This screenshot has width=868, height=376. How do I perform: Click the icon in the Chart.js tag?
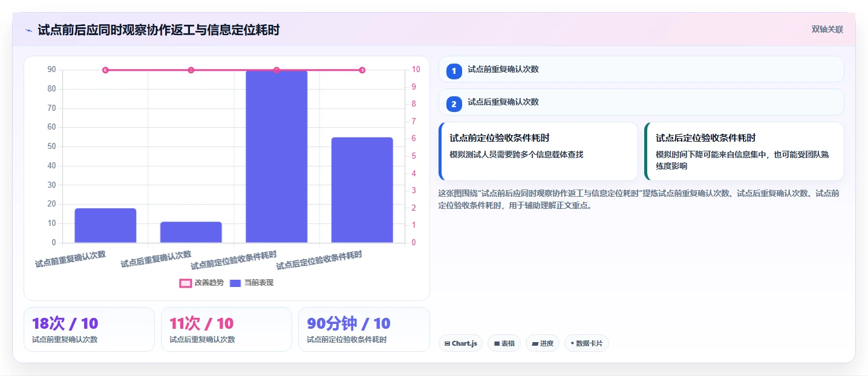pyautogui.click(x=447, y=343)
